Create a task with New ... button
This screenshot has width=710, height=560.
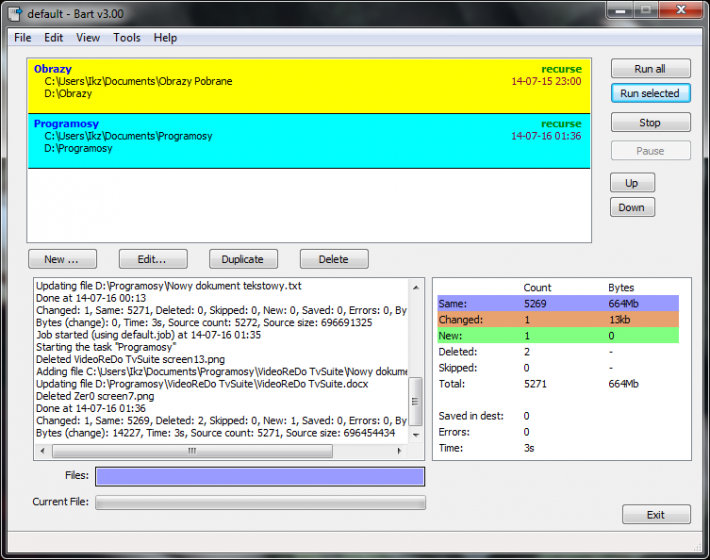click(x=62, y=259)
